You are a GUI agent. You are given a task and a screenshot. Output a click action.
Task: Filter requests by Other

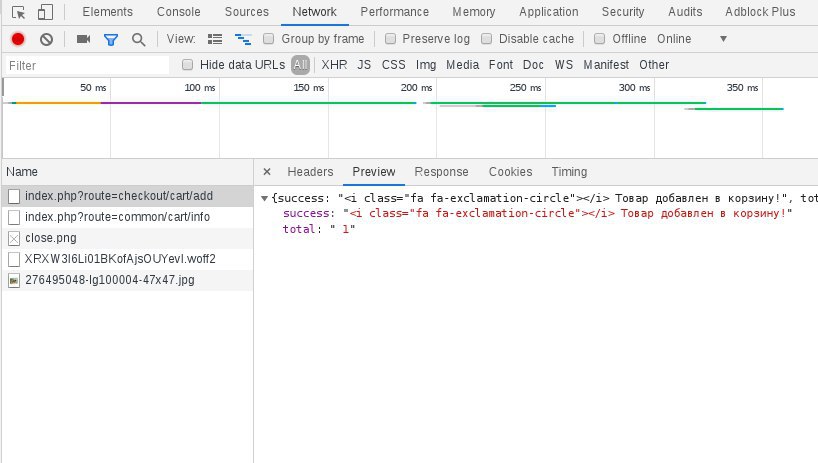[x=654, y=65]
